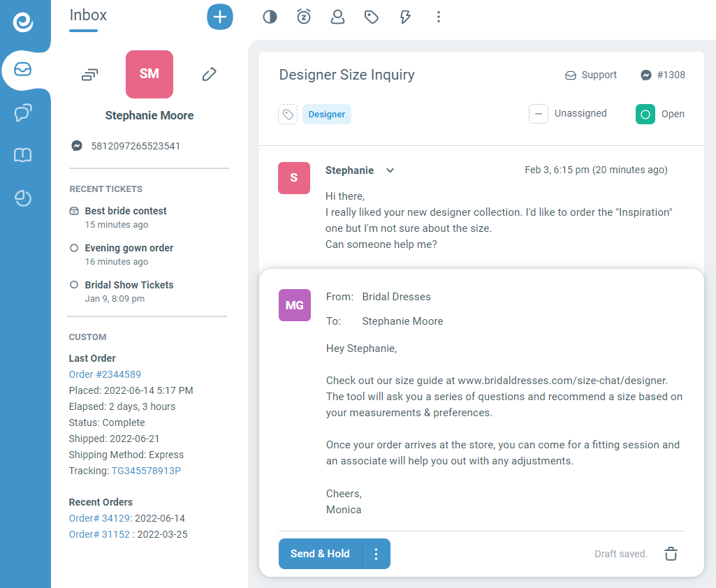
Task: Toggle the Open status button
Action: [x=645, y=114]
